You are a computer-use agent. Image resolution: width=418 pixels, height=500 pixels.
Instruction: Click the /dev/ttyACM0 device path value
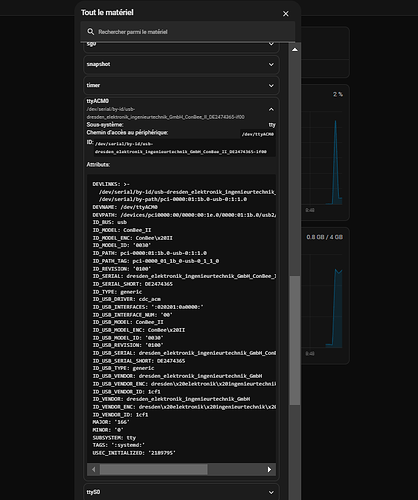[x=258, y=134]
